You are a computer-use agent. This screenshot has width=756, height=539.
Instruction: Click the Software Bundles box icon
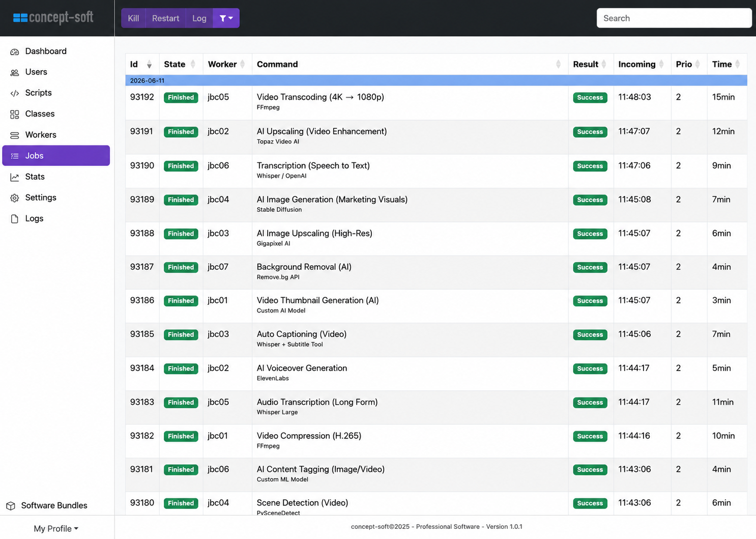(11, 505)
